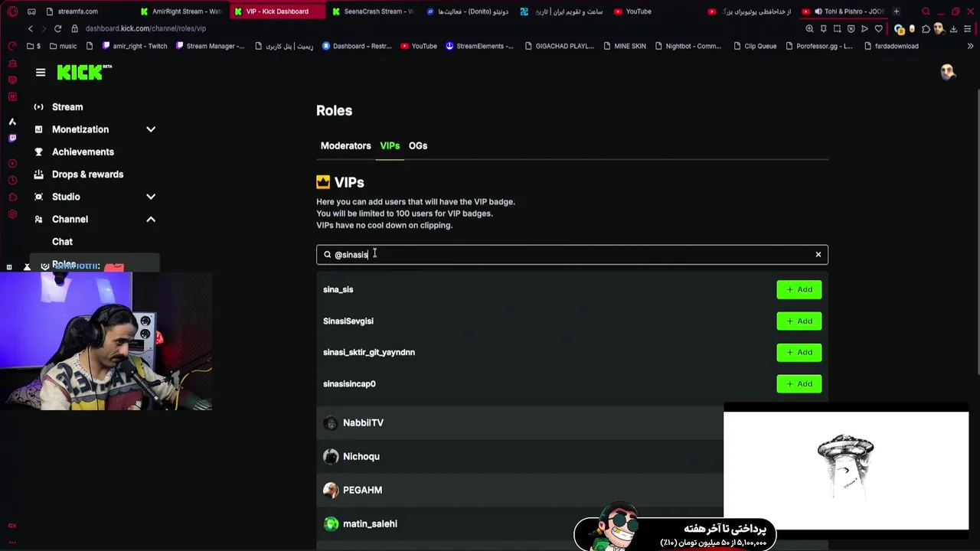Open the ad blocker shield icon
The width and height of the screenshot is (980, 551).
pyautogui.click(x=851, y=29)
